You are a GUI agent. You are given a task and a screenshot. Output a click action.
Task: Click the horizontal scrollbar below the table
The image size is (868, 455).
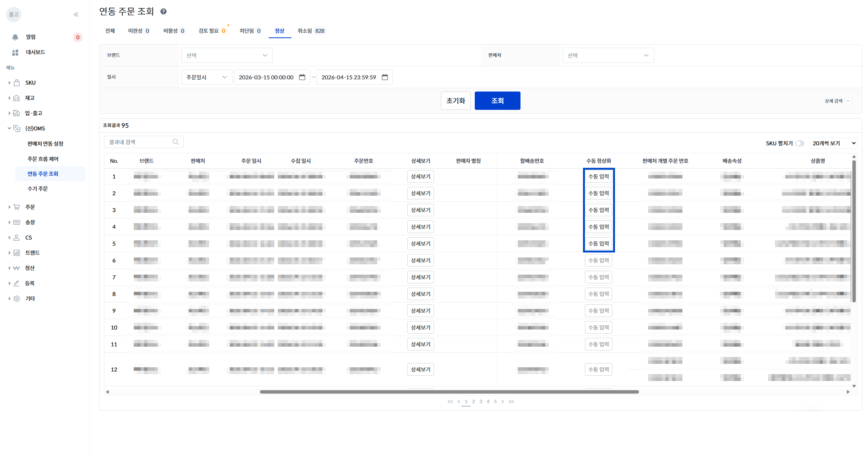(449, 392)
